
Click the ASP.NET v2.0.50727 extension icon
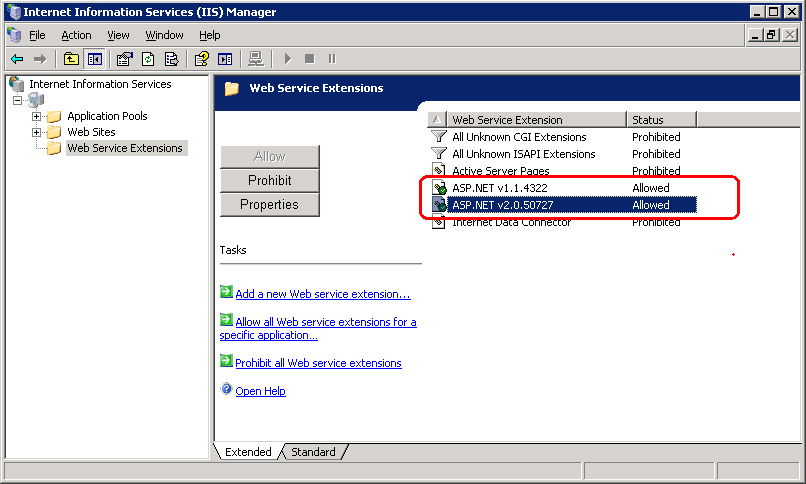pos(439,204)
